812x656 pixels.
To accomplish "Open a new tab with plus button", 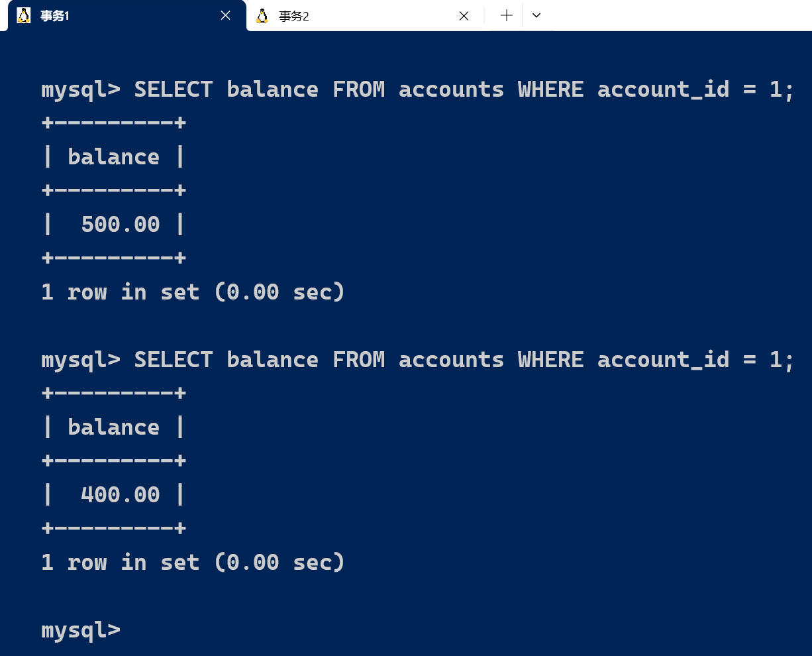I will pos(507,16).
